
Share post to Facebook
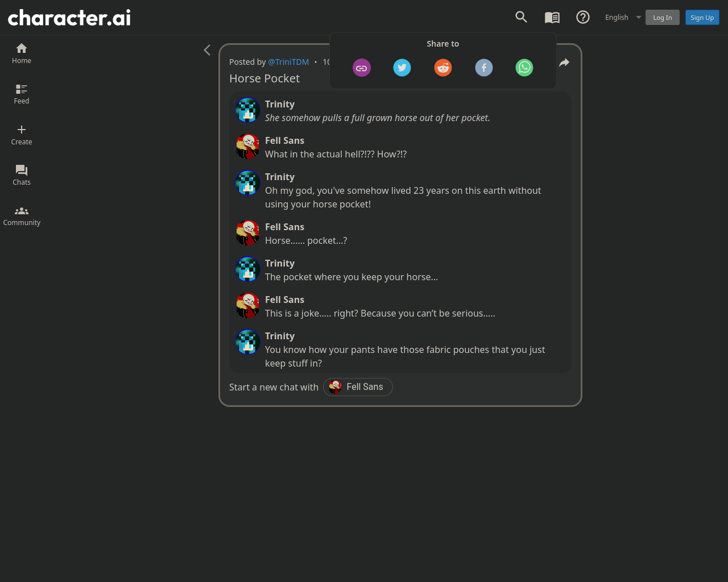(x=484, y=68)
